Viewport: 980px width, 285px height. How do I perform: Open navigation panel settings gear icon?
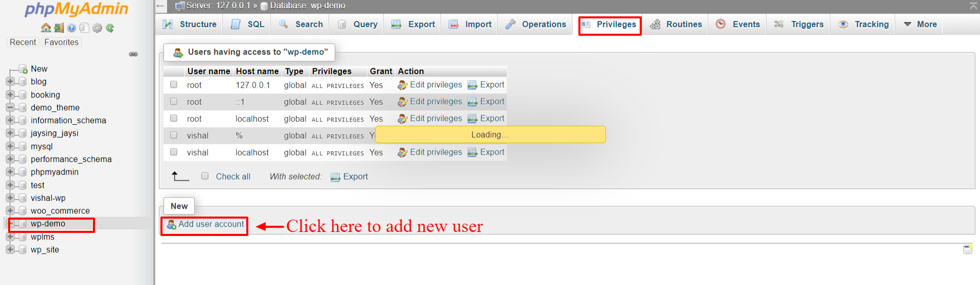(x=97, y=28)
